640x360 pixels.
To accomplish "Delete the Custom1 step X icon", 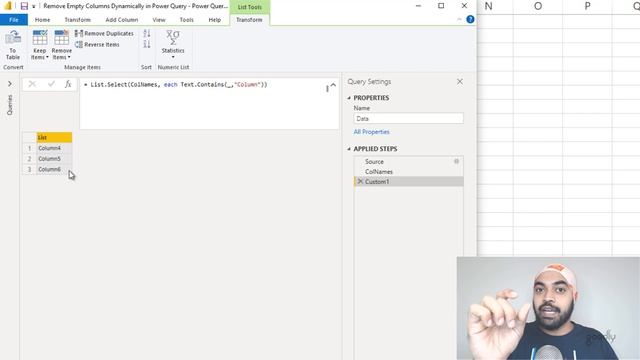I will 360,181.
